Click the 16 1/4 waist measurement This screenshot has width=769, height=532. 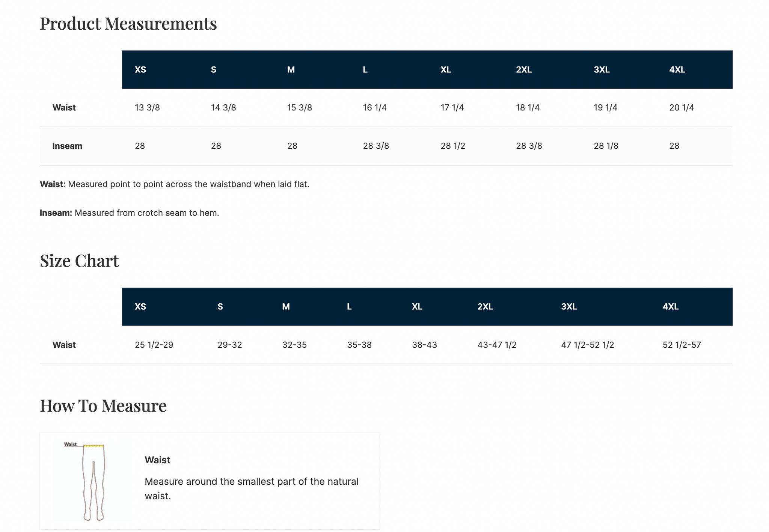coord(374,108)
